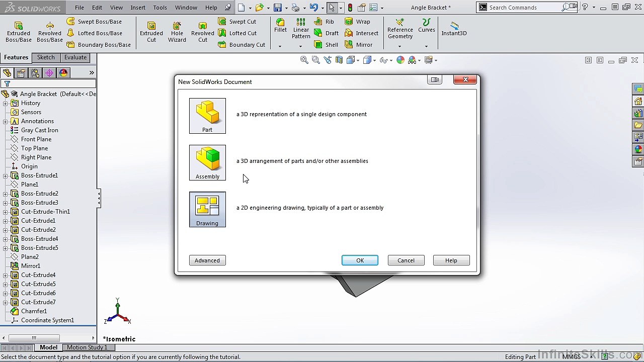Expand the History node in the tree

point(5,103)
